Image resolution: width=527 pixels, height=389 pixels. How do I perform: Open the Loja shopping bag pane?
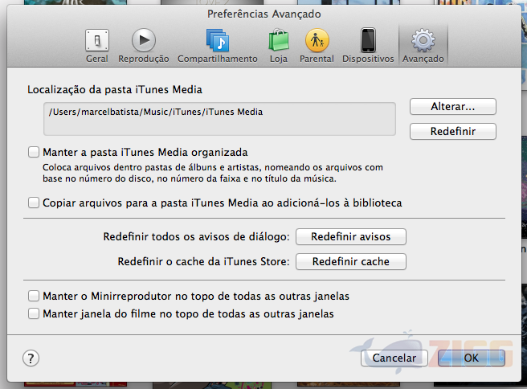click(x=279, y=46)
